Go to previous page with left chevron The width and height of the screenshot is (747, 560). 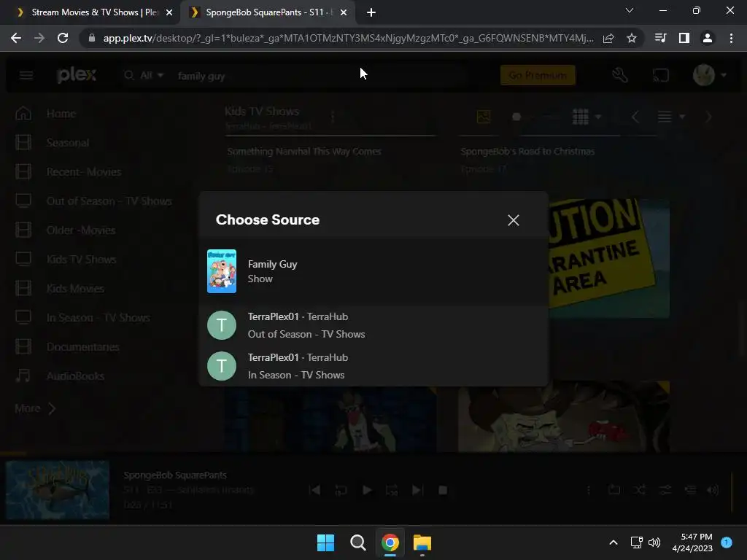[635, 117]
